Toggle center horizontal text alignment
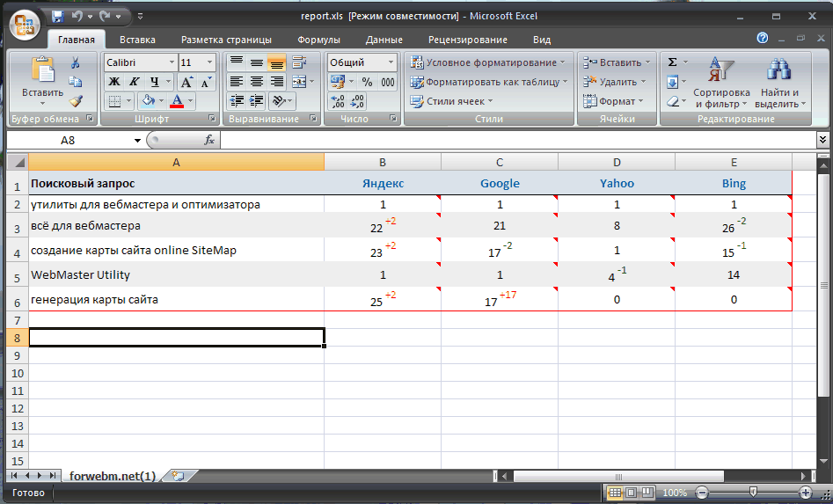 click(x=256, y=82)
